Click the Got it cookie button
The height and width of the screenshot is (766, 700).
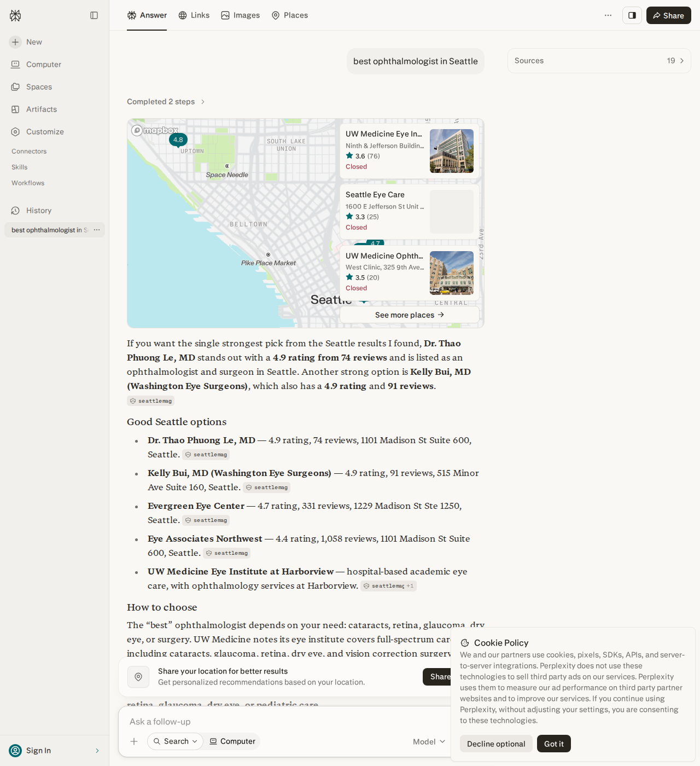[554, 744]
